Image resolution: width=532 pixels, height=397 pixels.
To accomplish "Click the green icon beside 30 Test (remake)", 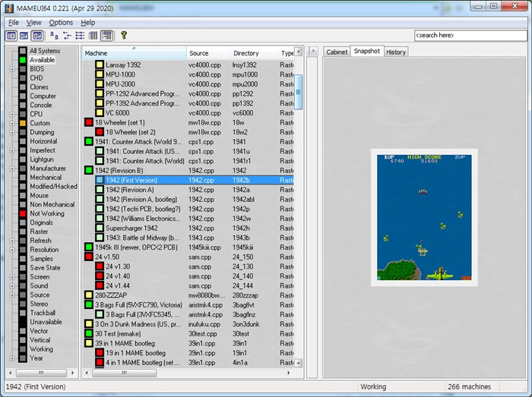I will click(x=89, y=333).
